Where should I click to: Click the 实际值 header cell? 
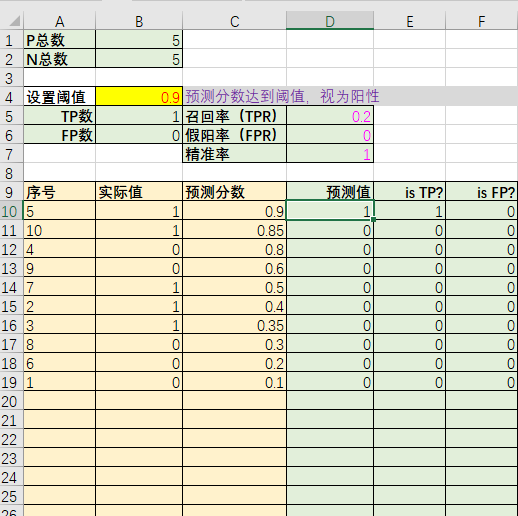[139, 192]
